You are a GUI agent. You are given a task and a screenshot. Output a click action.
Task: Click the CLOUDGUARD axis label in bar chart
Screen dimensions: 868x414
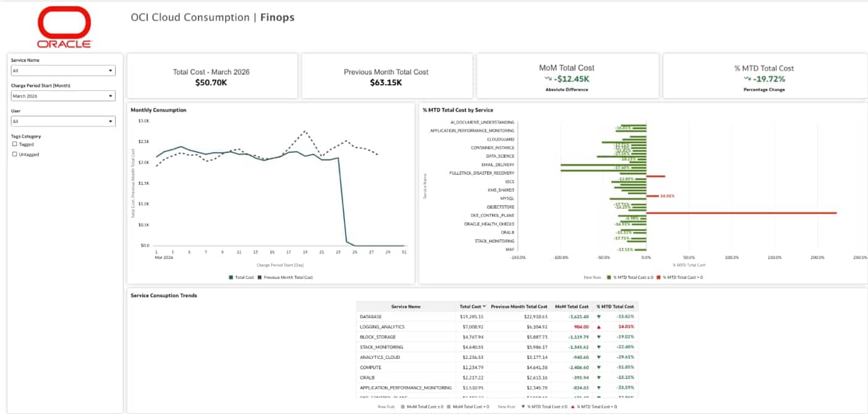pos(501,139)
